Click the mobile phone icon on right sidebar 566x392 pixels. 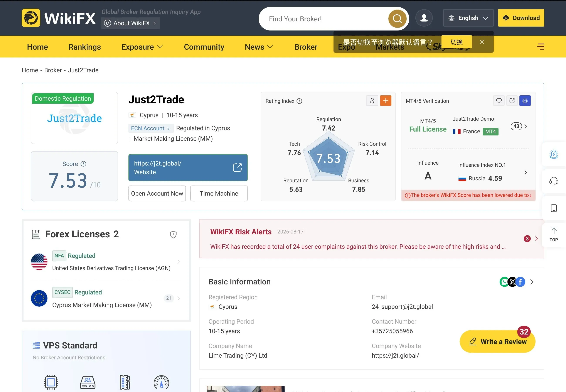point(554,208)
